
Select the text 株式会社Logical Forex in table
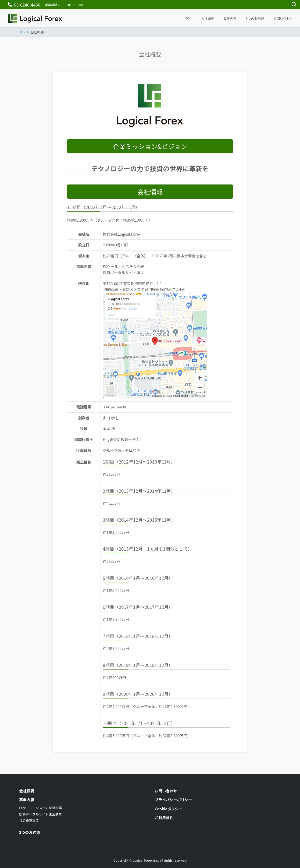[122, 234]
